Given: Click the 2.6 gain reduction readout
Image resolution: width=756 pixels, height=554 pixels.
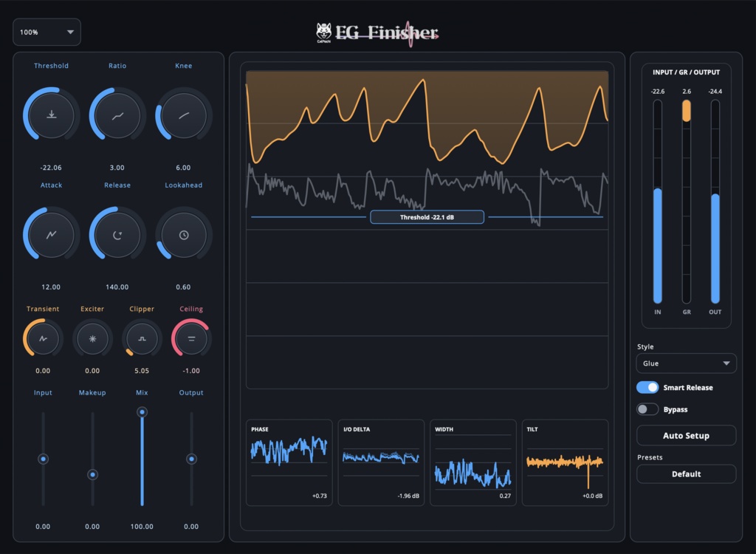Looking at the screenshot, I should (x=687, y=91).
